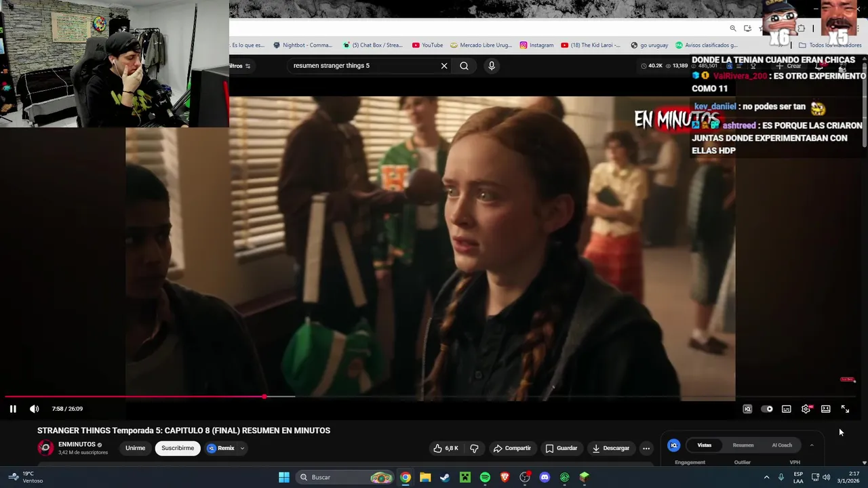Open Discord from the taskbar
The width and height of the screenshot is (868, 488).
pos(545,477)
